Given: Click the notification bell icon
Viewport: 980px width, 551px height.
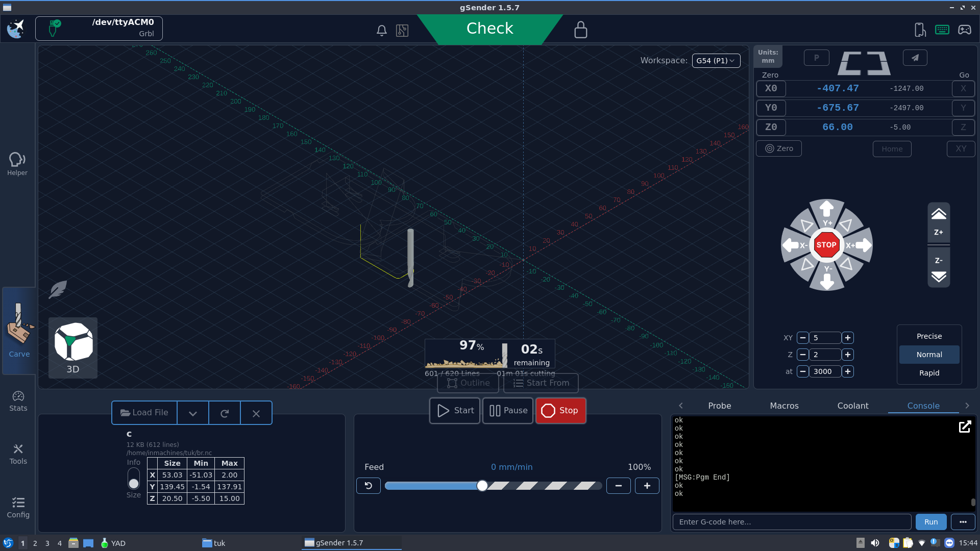Looking at the screenshot, I should click(x=381, y=31).
